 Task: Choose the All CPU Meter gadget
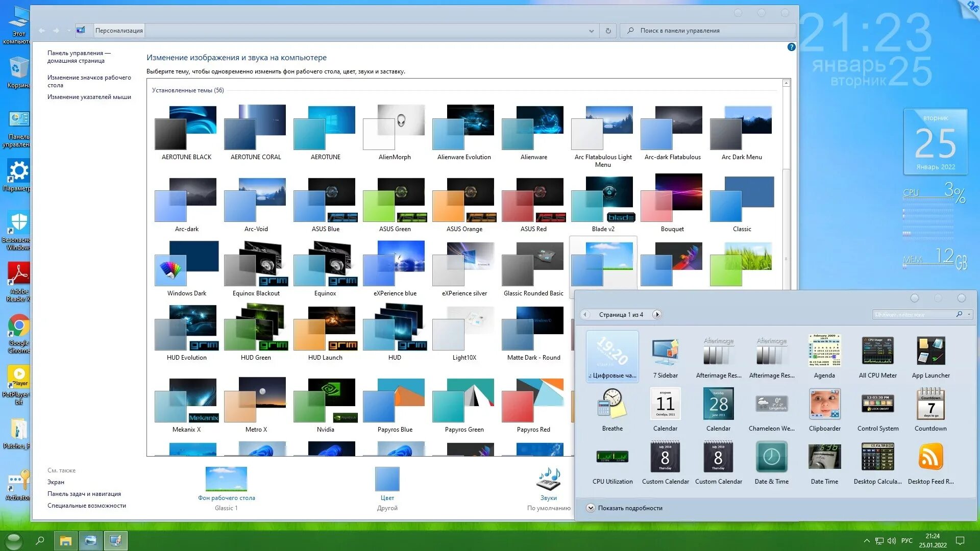click(877, 352)
